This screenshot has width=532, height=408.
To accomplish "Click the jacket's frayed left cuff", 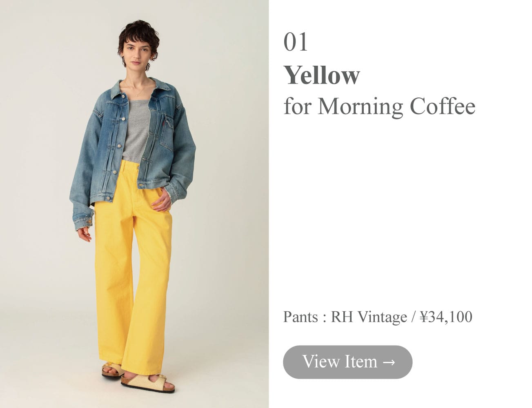I will (83, 223).
